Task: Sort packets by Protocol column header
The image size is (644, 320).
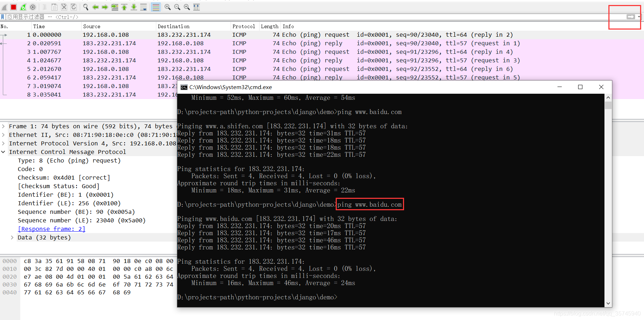Action: [244, 26]
